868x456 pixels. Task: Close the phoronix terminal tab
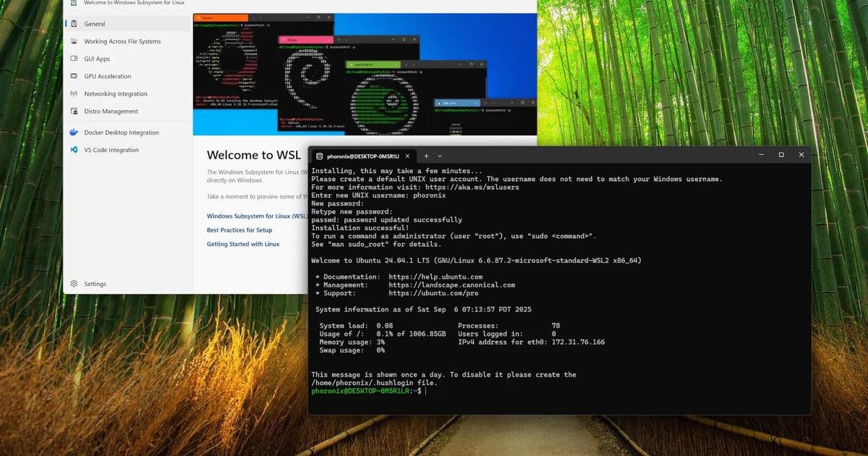point(407,156)
